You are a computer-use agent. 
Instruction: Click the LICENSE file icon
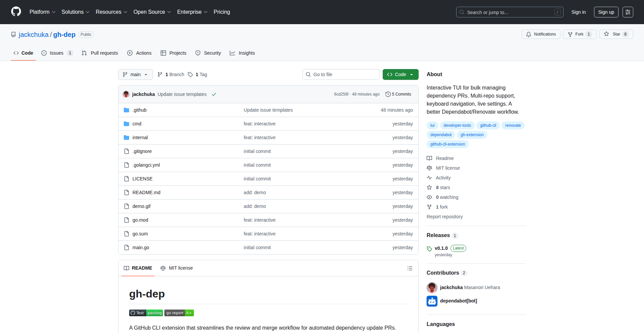[x=126, y=179]
